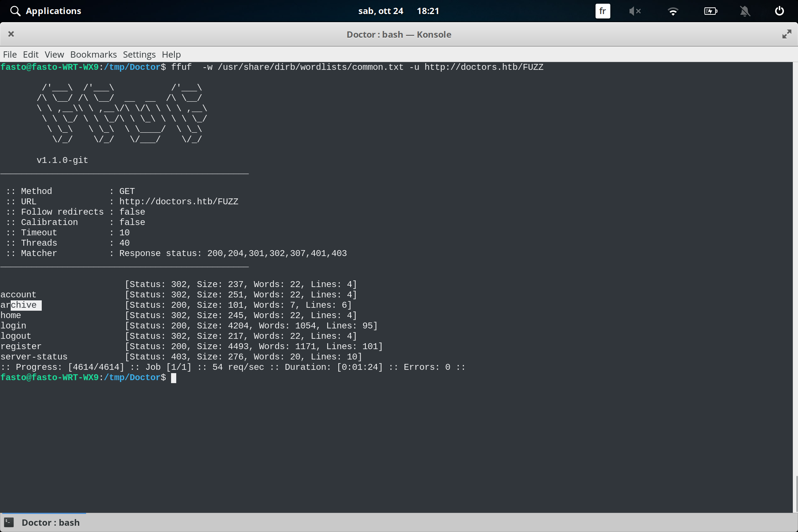Viewport: 798px width, 532px height.
Task: Open the Wi-Fi status icon
Action: click(673, 11)
